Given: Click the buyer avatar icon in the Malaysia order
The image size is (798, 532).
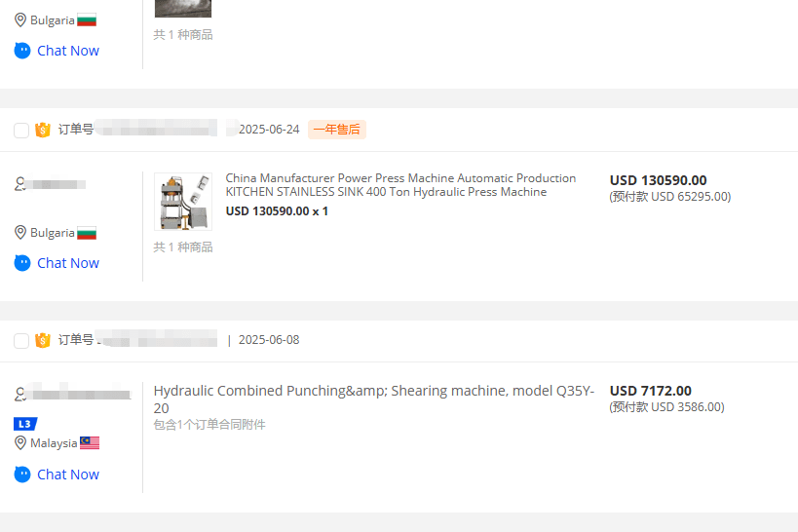Looking at the screenshot, I should (20, 395).
